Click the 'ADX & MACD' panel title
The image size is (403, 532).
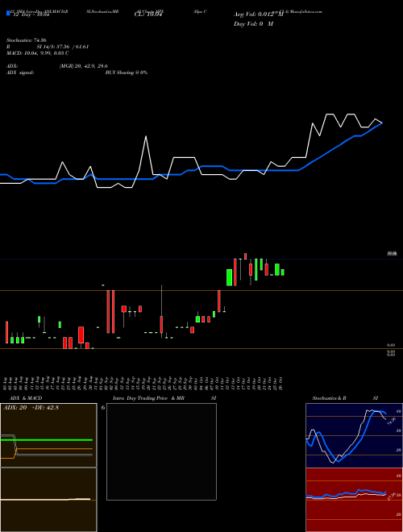coord(26,398)
